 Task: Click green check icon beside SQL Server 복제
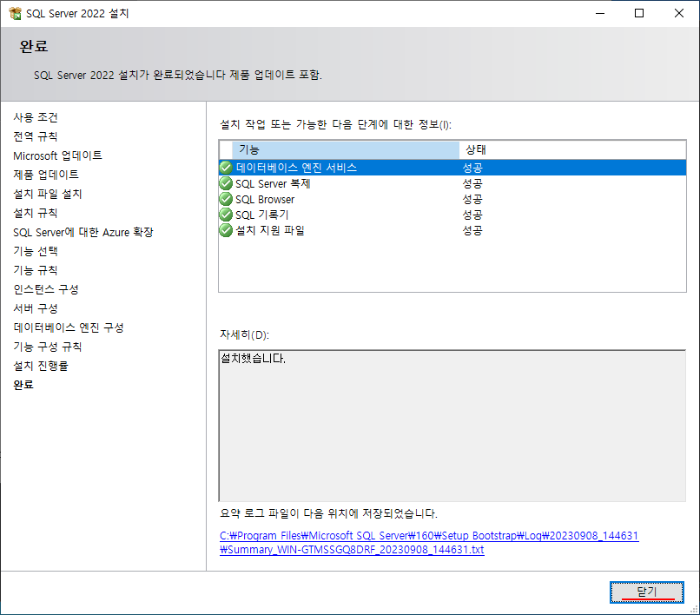226,183
